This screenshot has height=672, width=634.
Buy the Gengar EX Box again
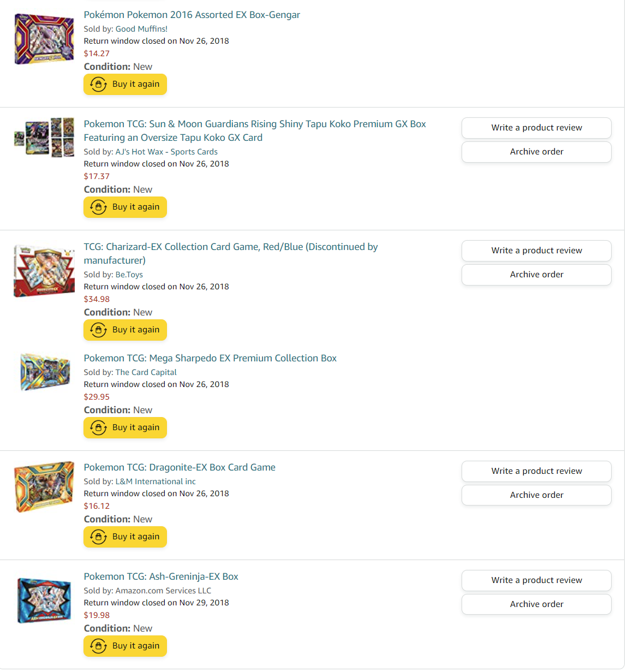coord(125,85)
